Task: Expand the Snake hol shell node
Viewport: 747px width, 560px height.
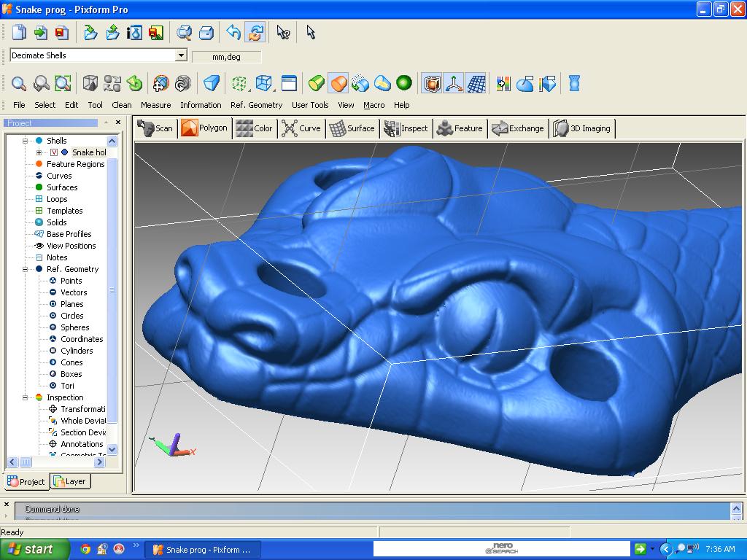Action: coord(39,152)
